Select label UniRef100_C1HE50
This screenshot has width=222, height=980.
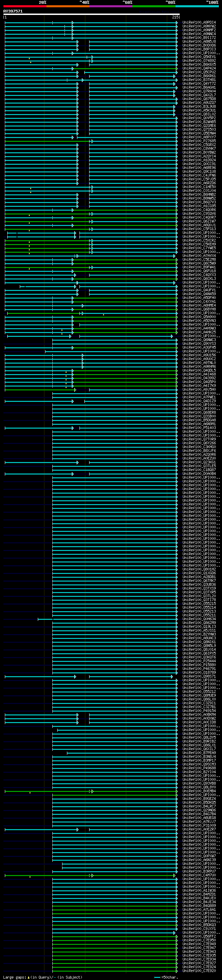point(199,187)
